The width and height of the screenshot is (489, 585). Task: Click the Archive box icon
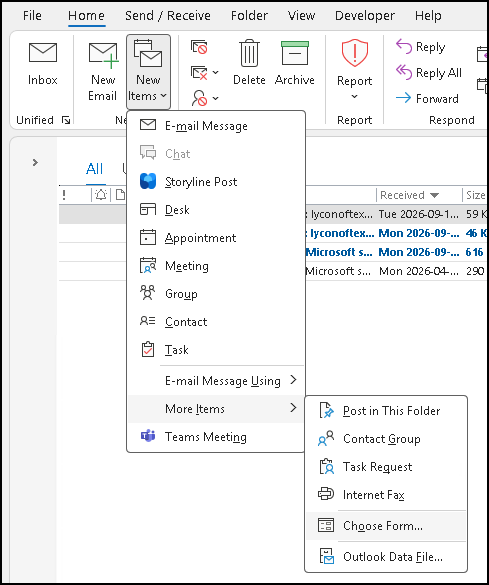click(x=295, y=53)
